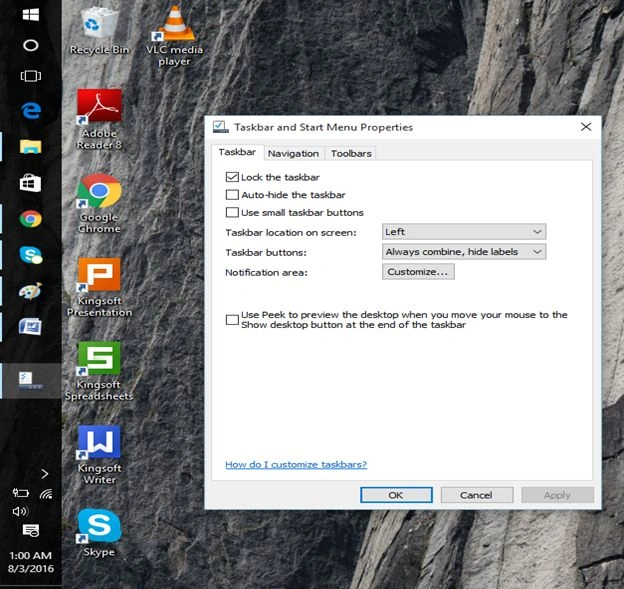Open How do I customize taskbars link
The width and height of the screenshot is (624, 589).
[x=296, y=464]
